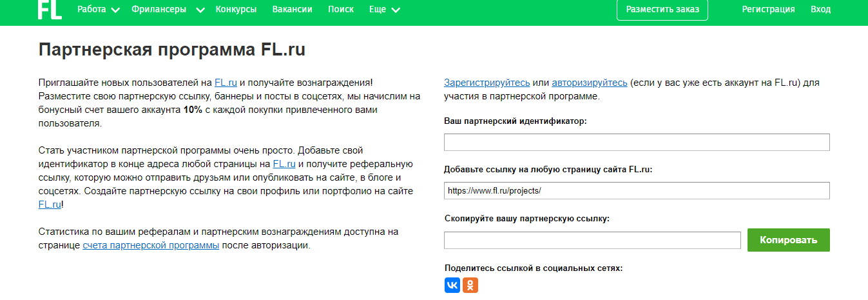Open FL.ru link ending the second paragraph

pos(50,205)
